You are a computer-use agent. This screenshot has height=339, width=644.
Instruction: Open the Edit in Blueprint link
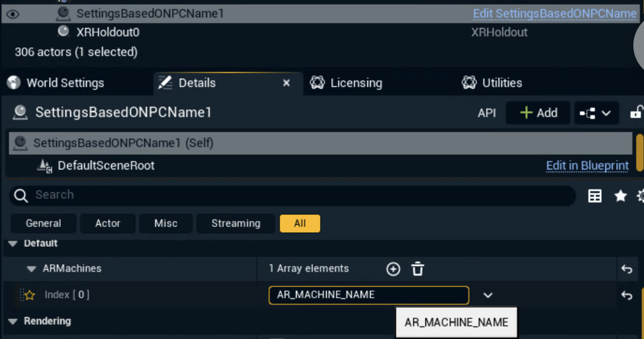pyautogui.click(x=587, y=165)
